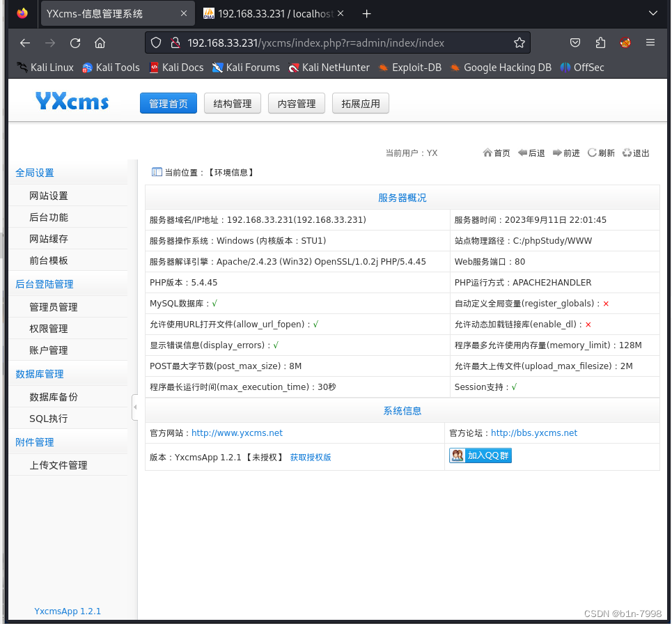This screenshot has height=624, width=672.
Task: Open 前台模板 in sidebar
Action: coord(49,260)
